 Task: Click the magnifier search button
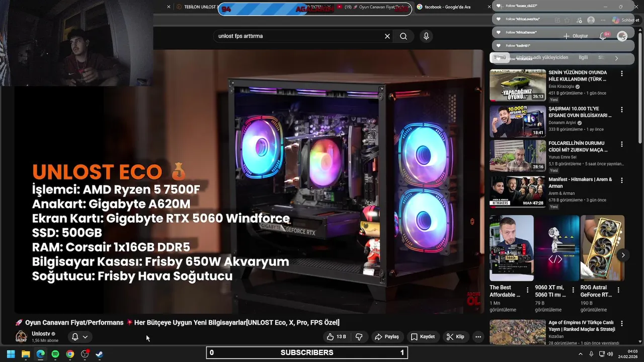click(x=404, y=36)
